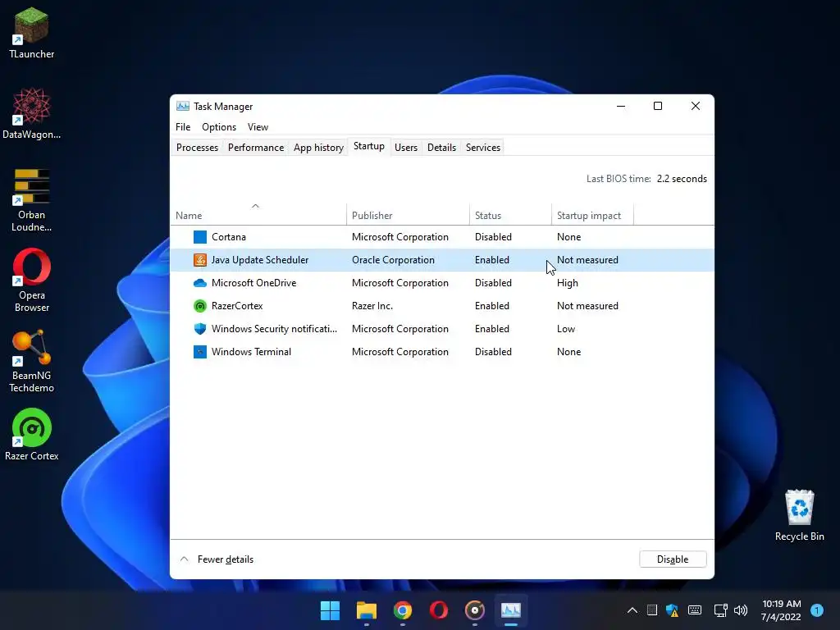Select the RazerCortex row name
This screenshot has height=630, width=840.
pos(237,306)
